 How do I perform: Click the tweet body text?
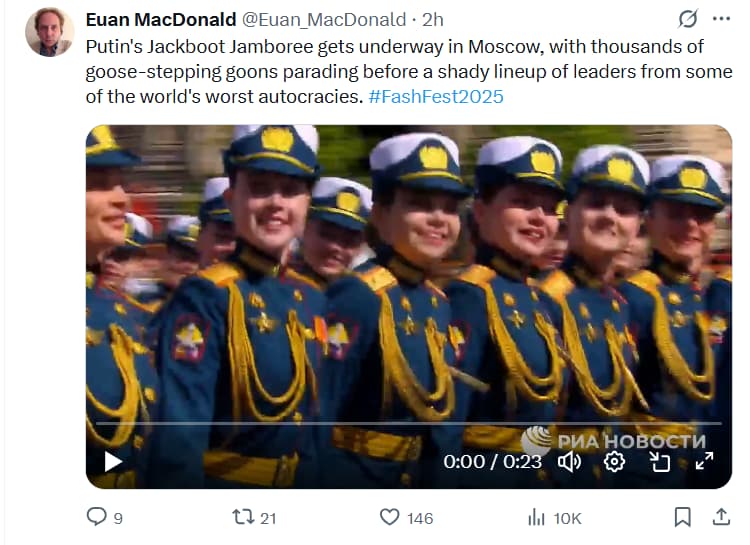click(x=409, y=72)
